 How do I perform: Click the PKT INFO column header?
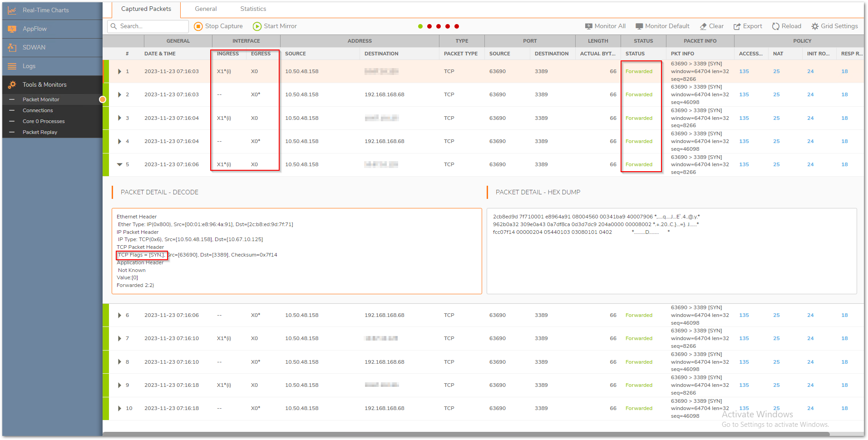(x=682, y=54)
